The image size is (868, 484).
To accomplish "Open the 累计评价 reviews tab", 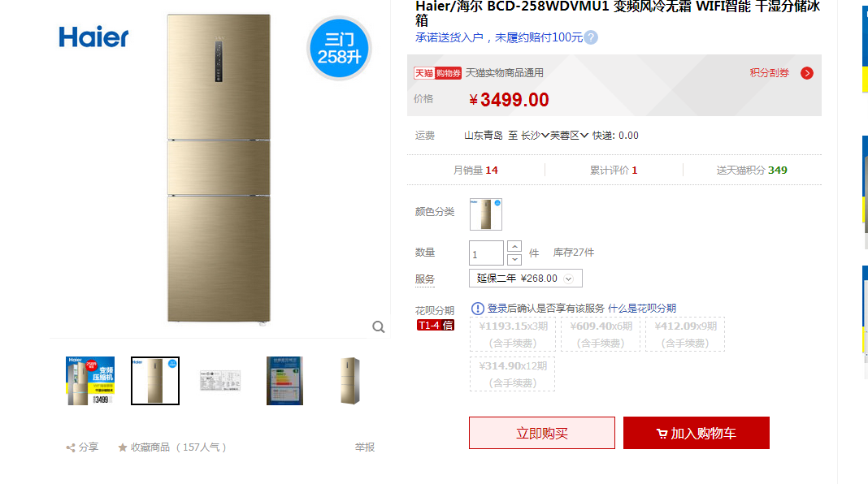I will [x=614, y=171].
